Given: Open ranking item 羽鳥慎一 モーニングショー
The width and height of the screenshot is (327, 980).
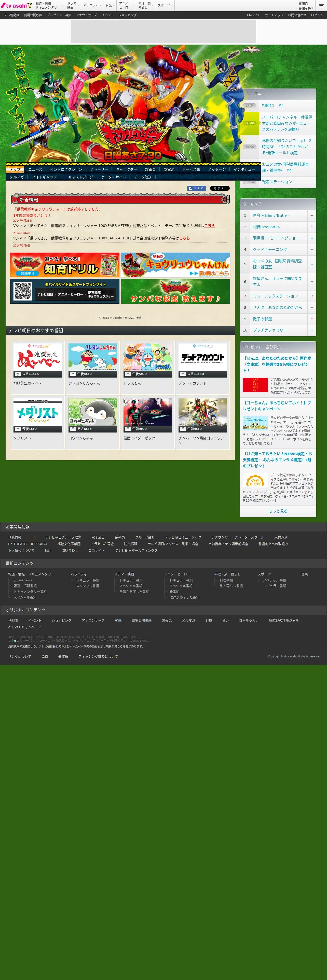Looking at the screenshot, I should click(x=276, y=238).
